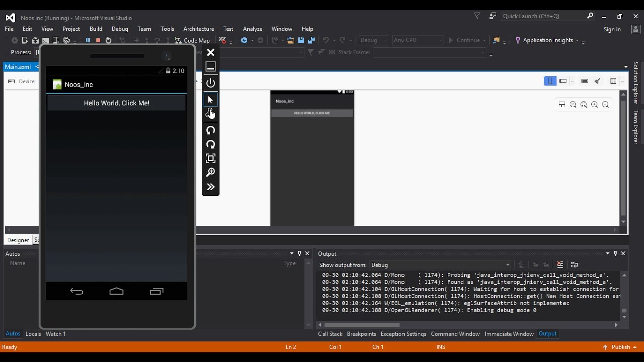
Task: Pause debugging from the toolbar
Action: (x=88, y=40)
